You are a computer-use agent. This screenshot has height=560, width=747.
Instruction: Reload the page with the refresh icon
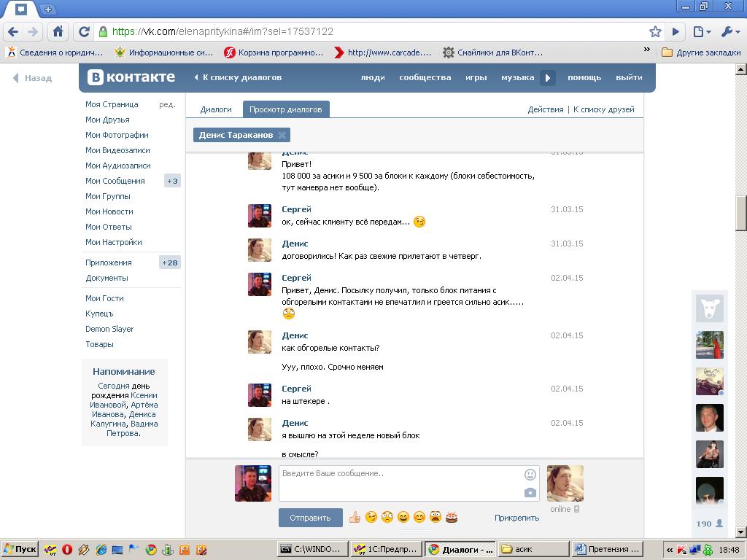(x=84, y=32)
